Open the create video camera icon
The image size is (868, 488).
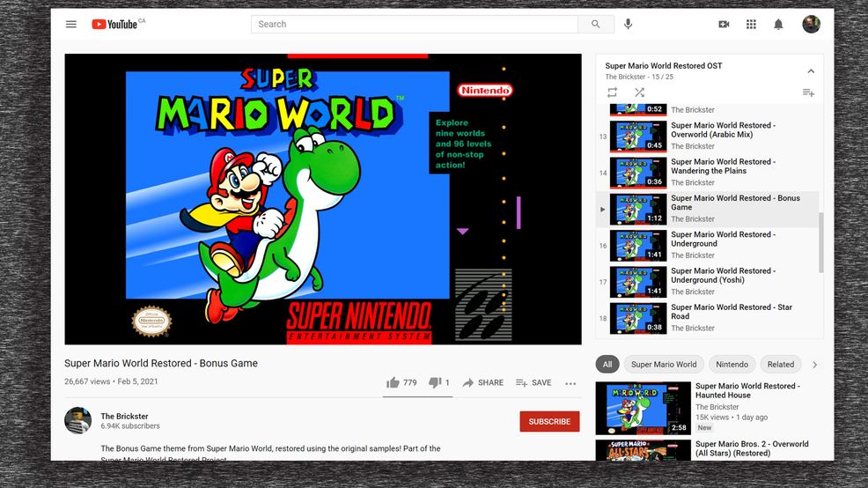pos(724,25)
